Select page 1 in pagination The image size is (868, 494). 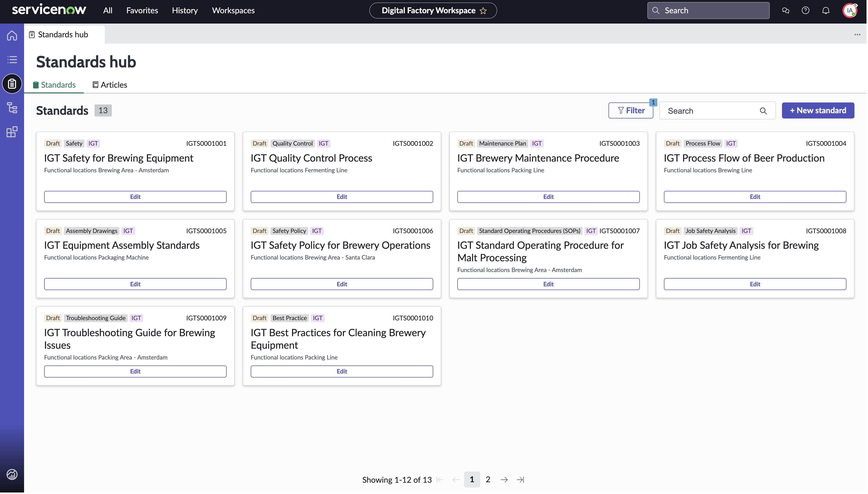click(472, 479)
